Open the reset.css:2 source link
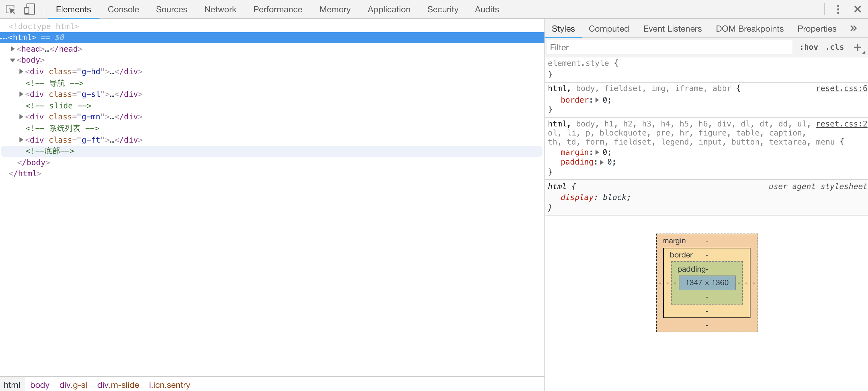The image size is (868, 391). [x=842, y=124]
